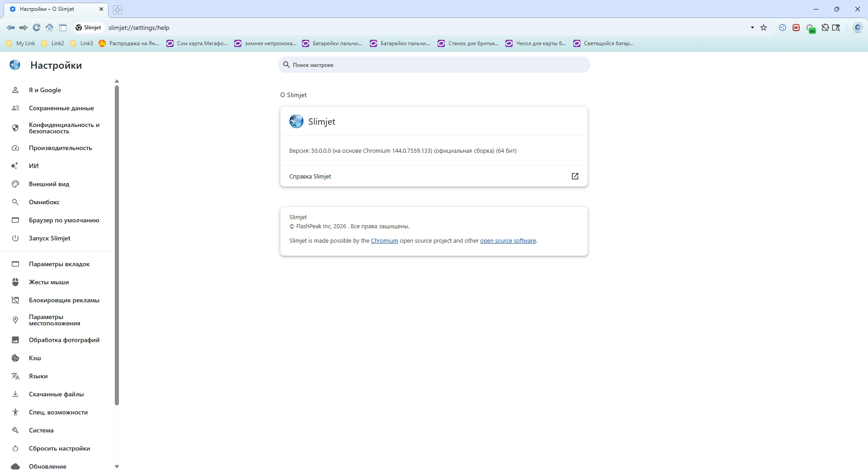Click the Настройки page title

(x=56, y=65)
